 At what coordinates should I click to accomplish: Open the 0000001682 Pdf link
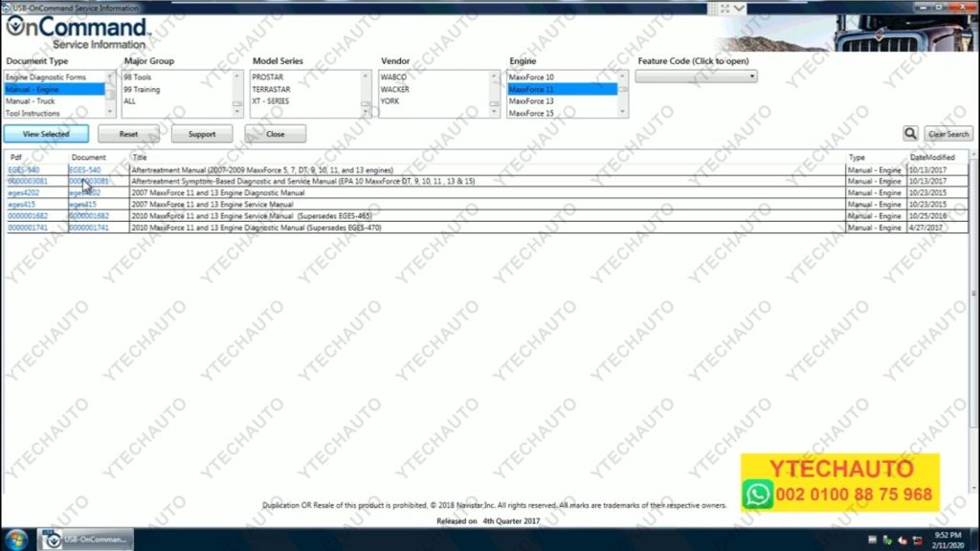click(28, 216)
